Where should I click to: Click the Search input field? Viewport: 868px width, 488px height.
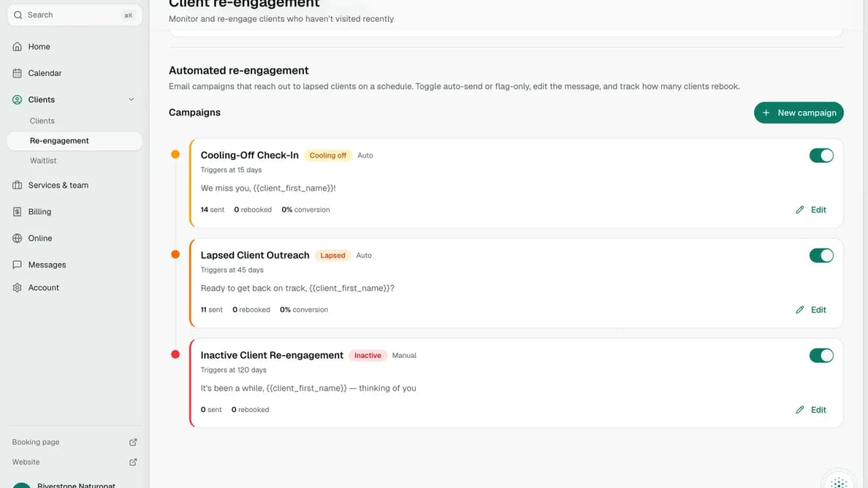[x=75, y=15]
